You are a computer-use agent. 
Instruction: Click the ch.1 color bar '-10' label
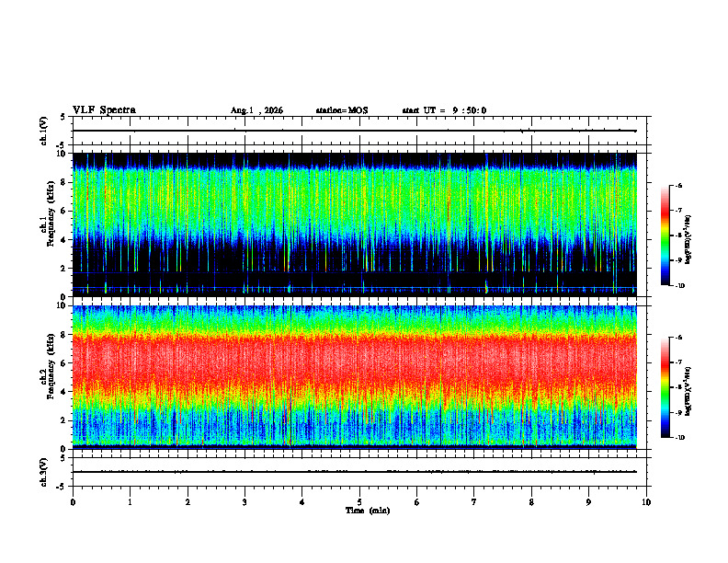point(680,286)
